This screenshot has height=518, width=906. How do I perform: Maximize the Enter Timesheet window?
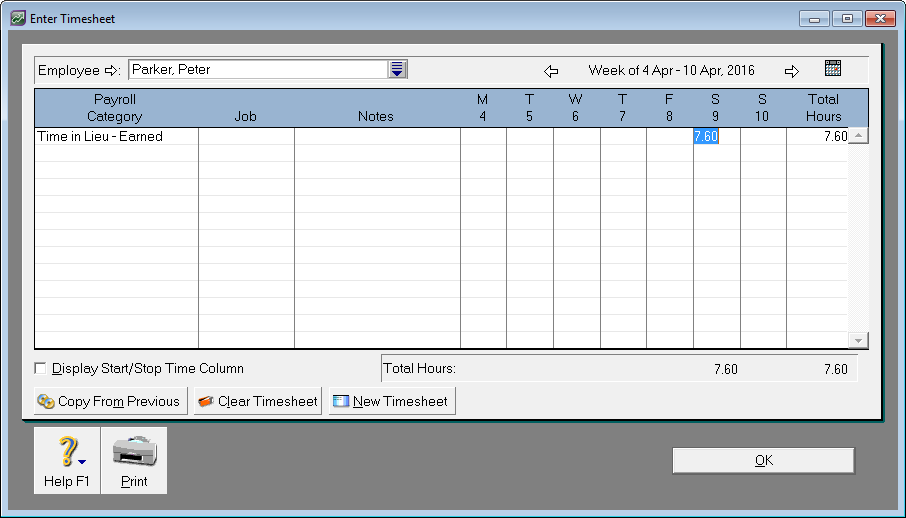pyautogui.click(x=847, y=18)
